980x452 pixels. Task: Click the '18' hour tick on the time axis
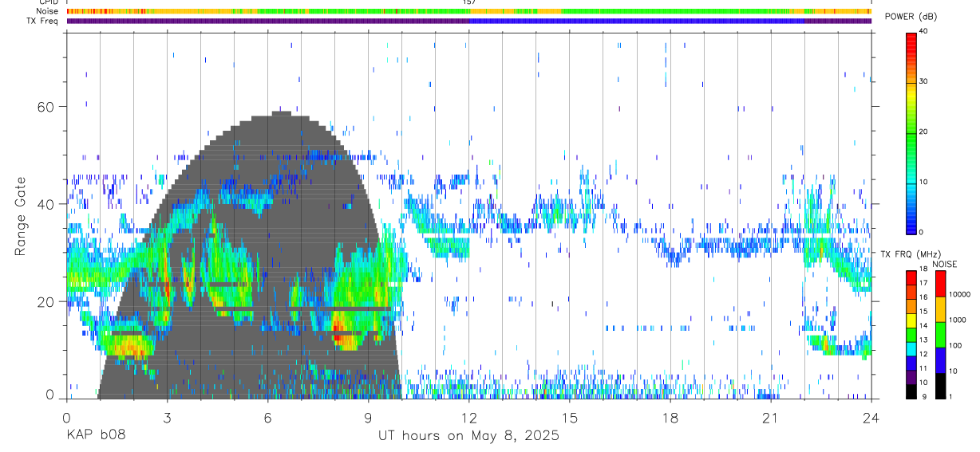click(670, 418)
